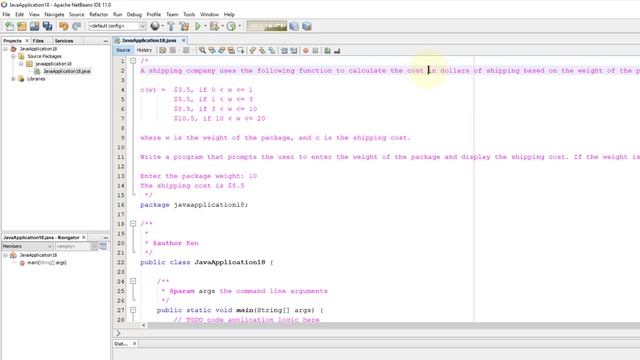
Task: Click the Open Project toolbar icon
Action: click(34, 26)
